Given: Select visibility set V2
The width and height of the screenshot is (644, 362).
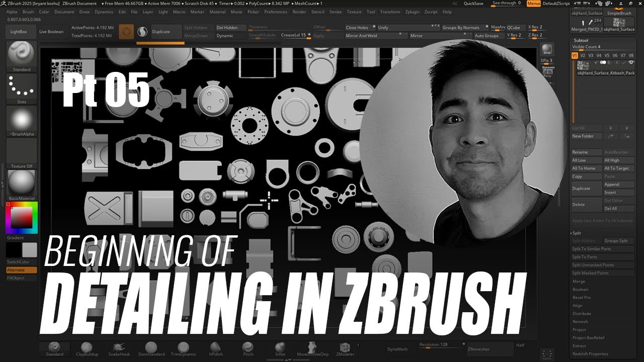Looking at the screenshot, I should pyautogui.click(x=583, y=55).
